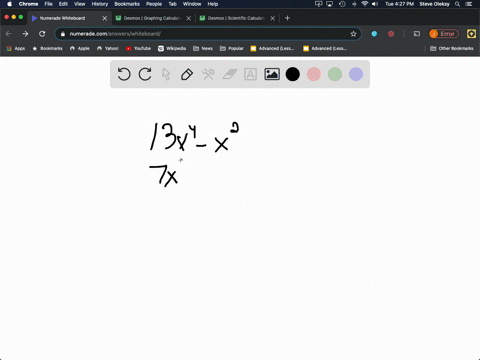Expand the first Advanced bookmarks folder
This screenshot has width=480, height=360.
coord(272,48)
